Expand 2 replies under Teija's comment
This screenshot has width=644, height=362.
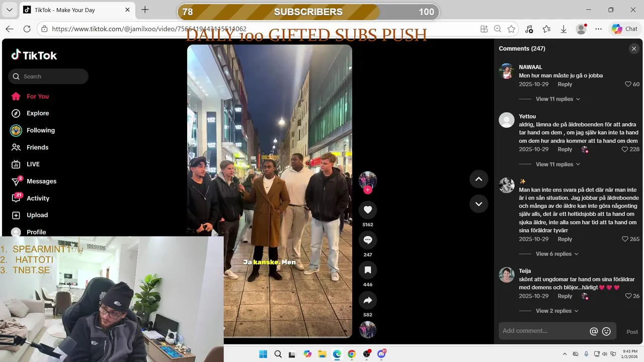(x=556, y=311)
